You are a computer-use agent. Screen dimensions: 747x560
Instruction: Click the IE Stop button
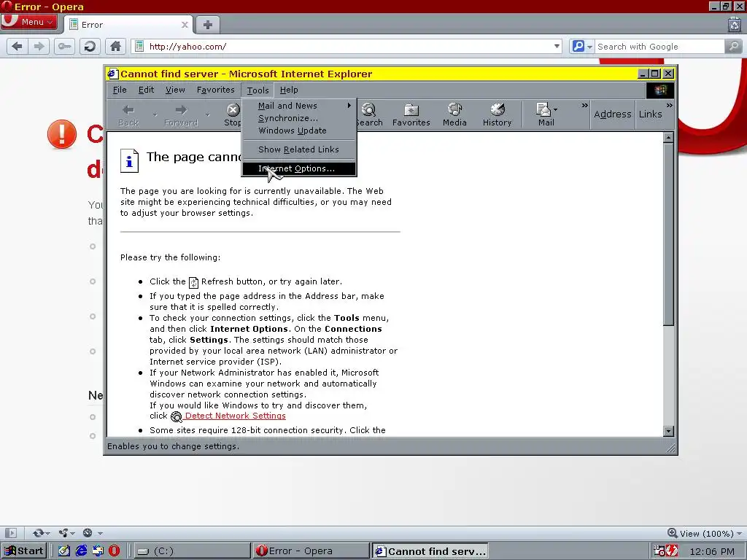pos(233,115)
